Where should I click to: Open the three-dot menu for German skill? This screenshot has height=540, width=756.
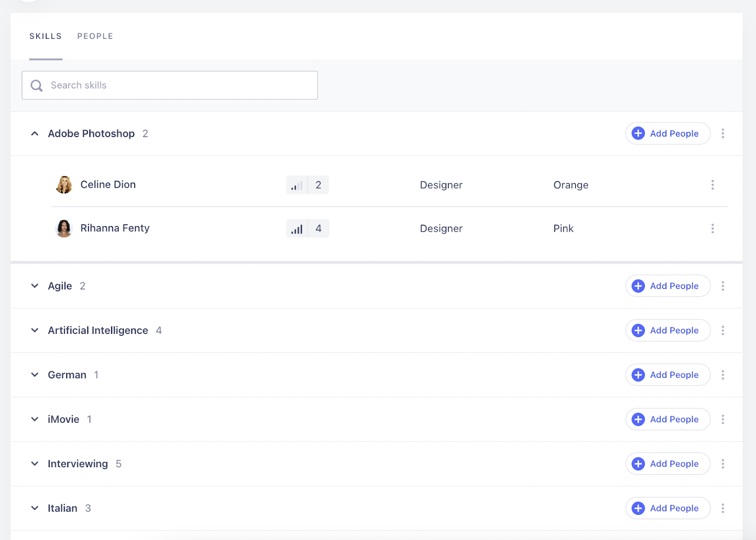click(x=722, y=375)
